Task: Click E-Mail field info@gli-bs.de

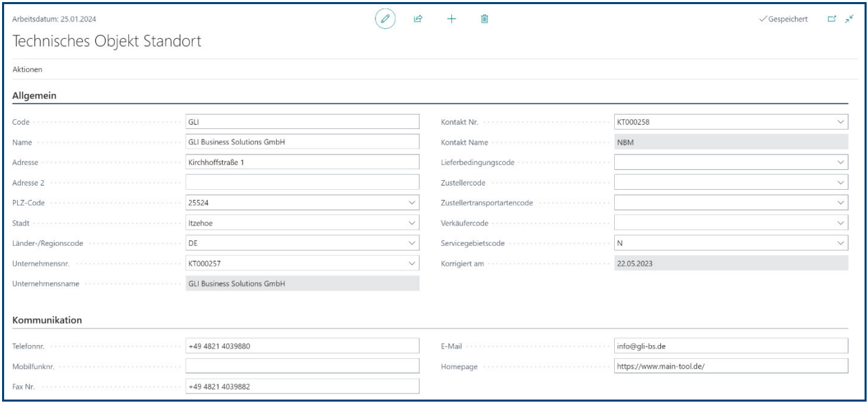Action: pos(731,346)
